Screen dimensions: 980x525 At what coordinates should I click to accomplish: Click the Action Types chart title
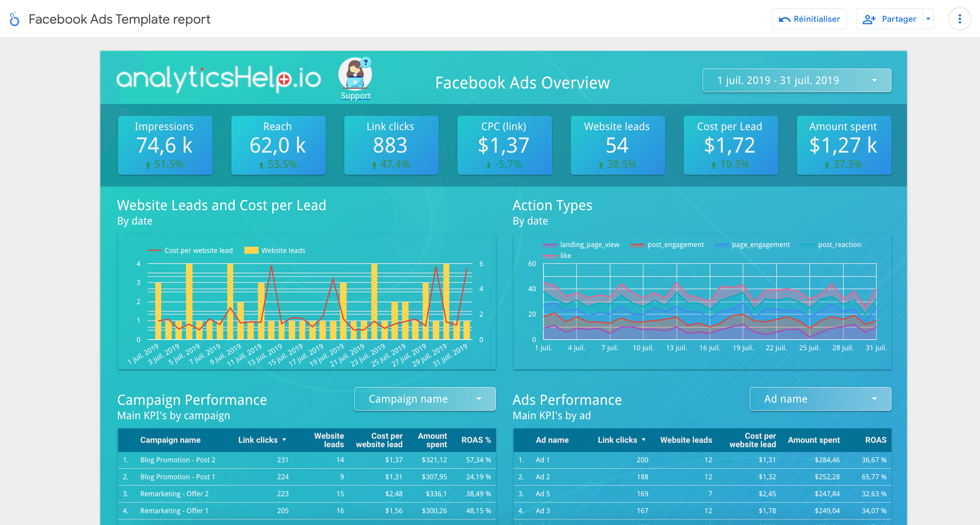coord(552,205)
